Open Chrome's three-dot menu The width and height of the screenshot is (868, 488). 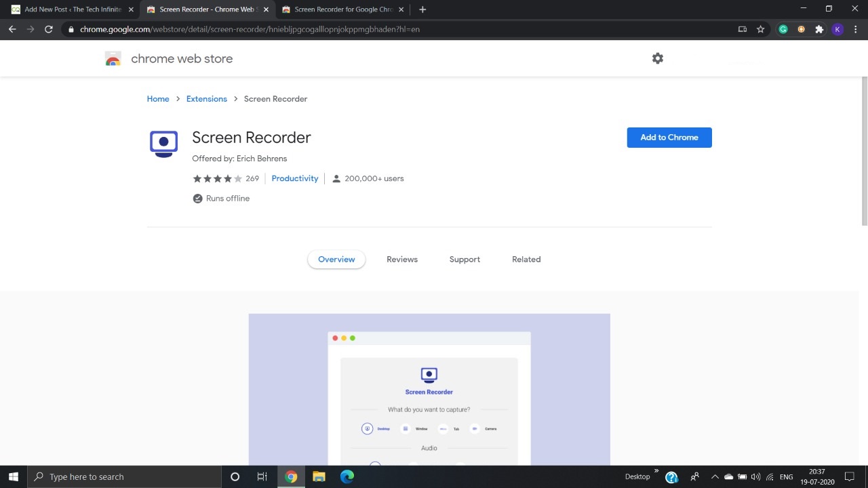(x=856, y=29)
